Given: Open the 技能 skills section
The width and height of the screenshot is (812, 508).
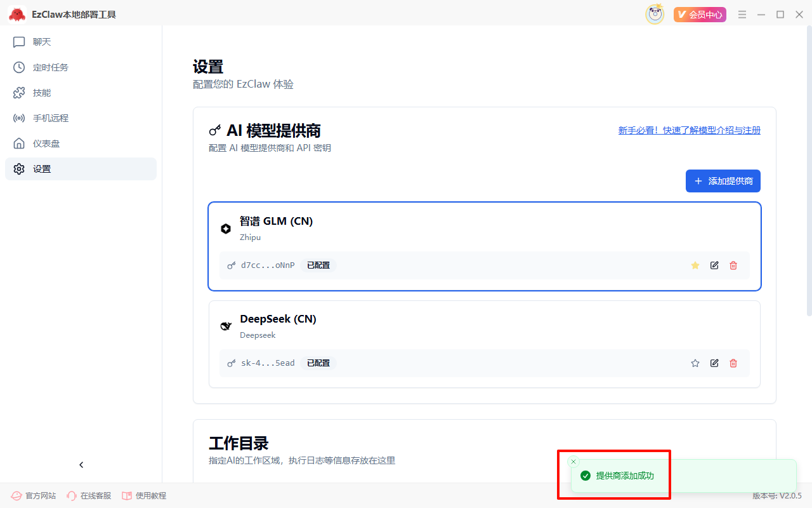Looking at the screenshot, I should [42, 93].
